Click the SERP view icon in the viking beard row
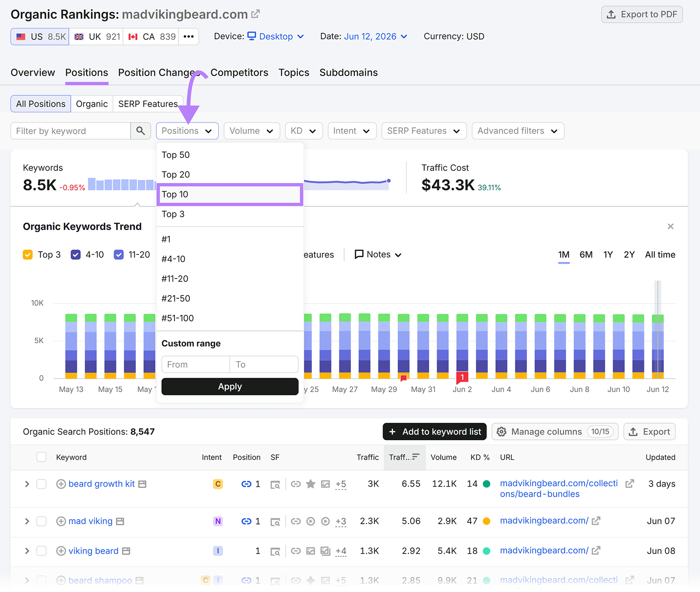The height and width of the screenshot is (592, 700). pos(275,551)
